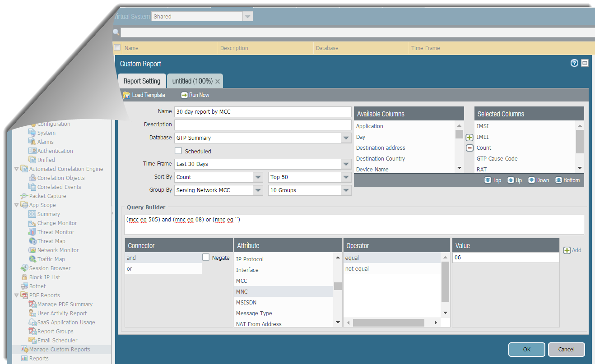
Task: Expand the Time Frame dropdown
Action: pyautogui.click(x=346, y=164)
